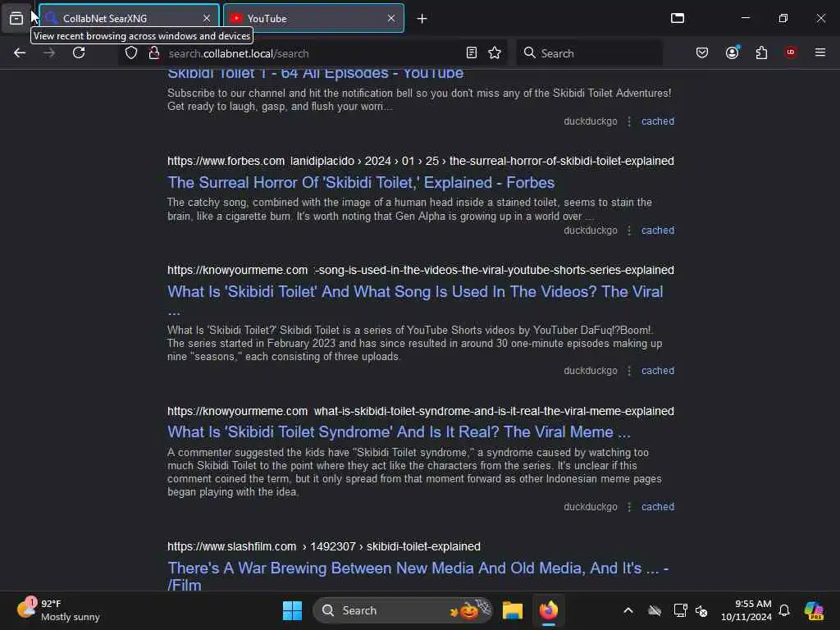840x630 pixels.
Task: Open tracking protection shield icon
Action: click(131, 53)
